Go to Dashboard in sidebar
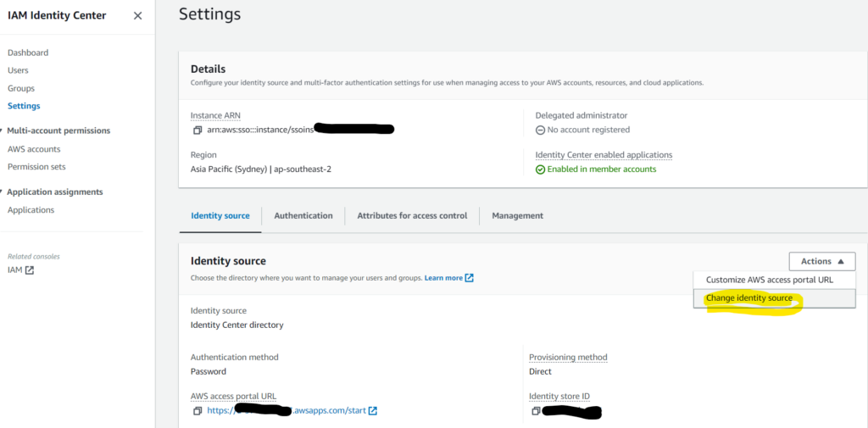 [x=28, y=53]
